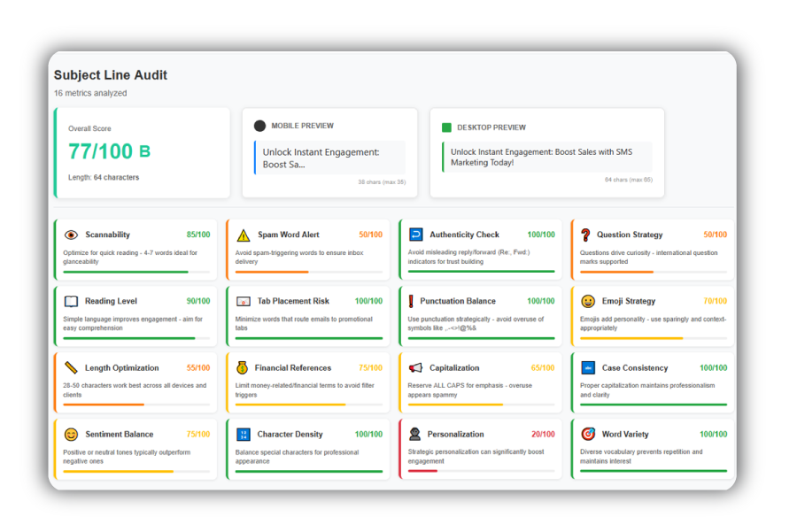Click the megaphone icon beside Capitalization
The height and width of the screenshot is (532, 797).
pos(416,368)
